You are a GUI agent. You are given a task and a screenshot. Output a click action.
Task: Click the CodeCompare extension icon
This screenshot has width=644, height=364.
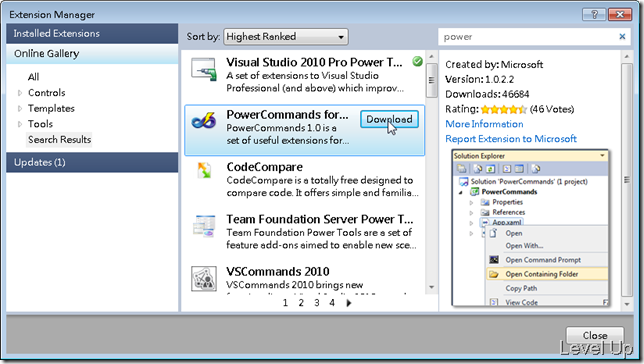click(204, 170)
